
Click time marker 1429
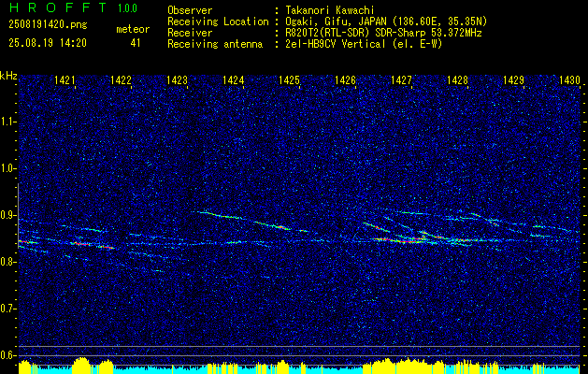pos(513,79)
